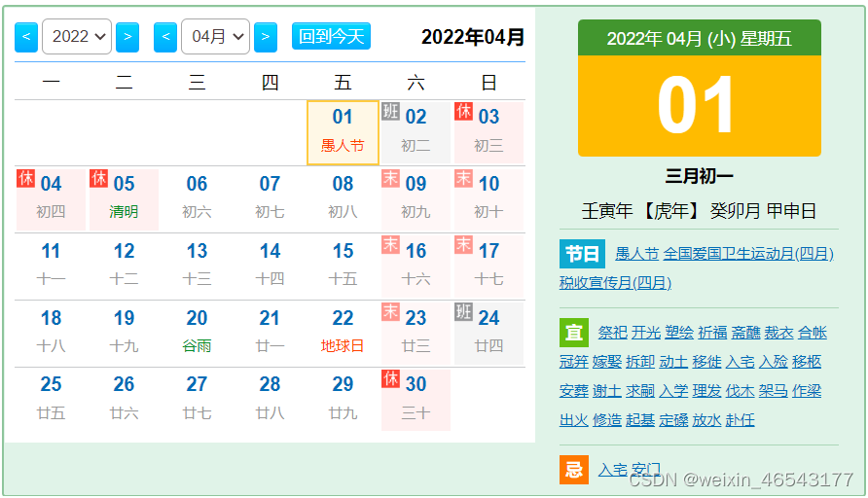
Task: Select date 22 地球日
Action: [343, 334]
